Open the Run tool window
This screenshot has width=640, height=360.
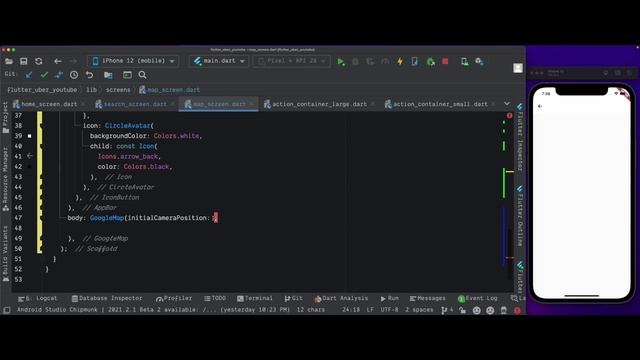click(390, 298)
